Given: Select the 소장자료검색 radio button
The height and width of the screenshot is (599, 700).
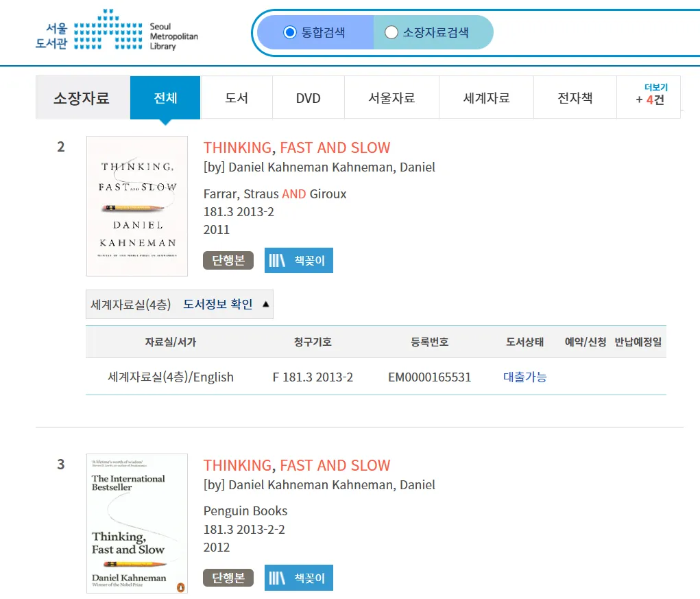Looking at the screenshot, I should point(391,32).
